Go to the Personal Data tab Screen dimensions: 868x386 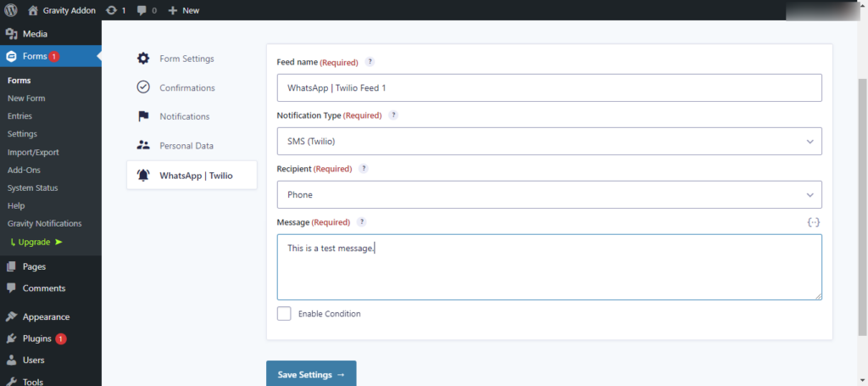coord(186,146)
